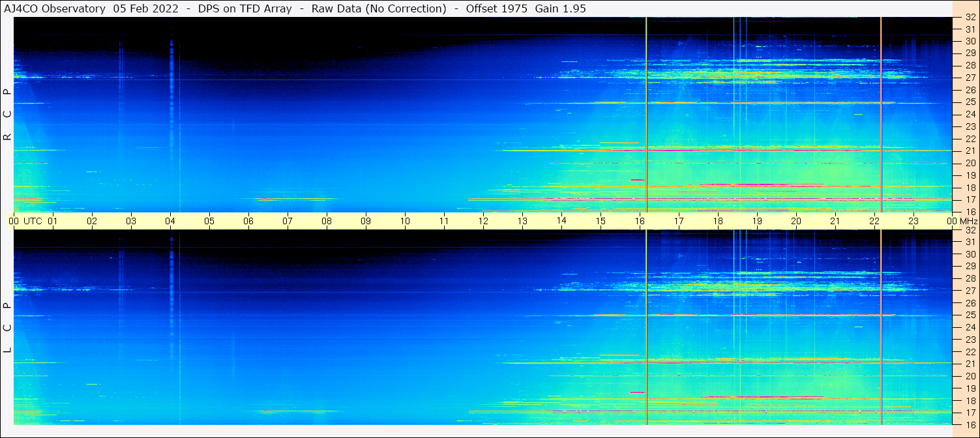980x438 pixels.
Task: Select the 03 hour label on the time axis
Action: [x=131, y=221]
